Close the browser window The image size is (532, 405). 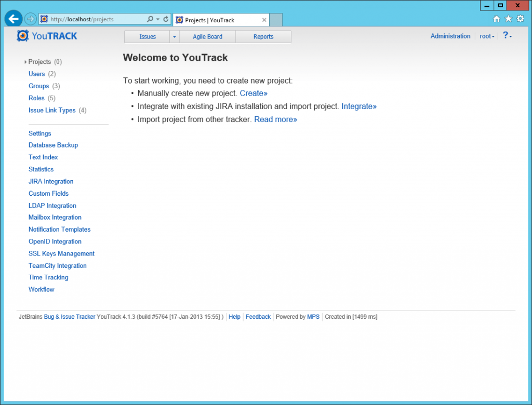(x=518, y=5)
